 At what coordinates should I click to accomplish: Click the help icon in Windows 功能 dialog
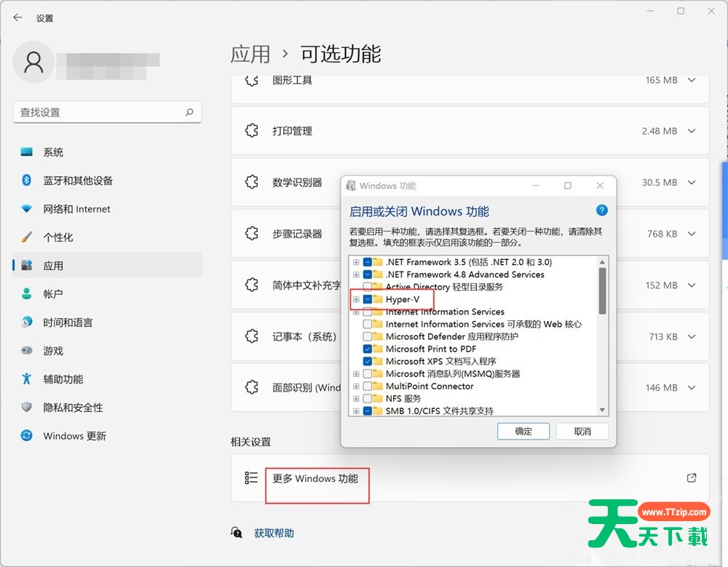tap(601, 210)
